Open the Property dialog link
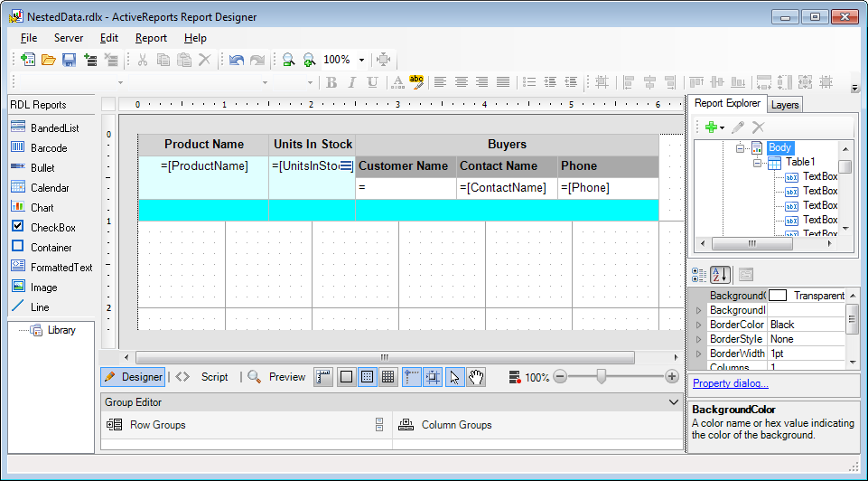This screenshot has width=868, height=481. 730,383
